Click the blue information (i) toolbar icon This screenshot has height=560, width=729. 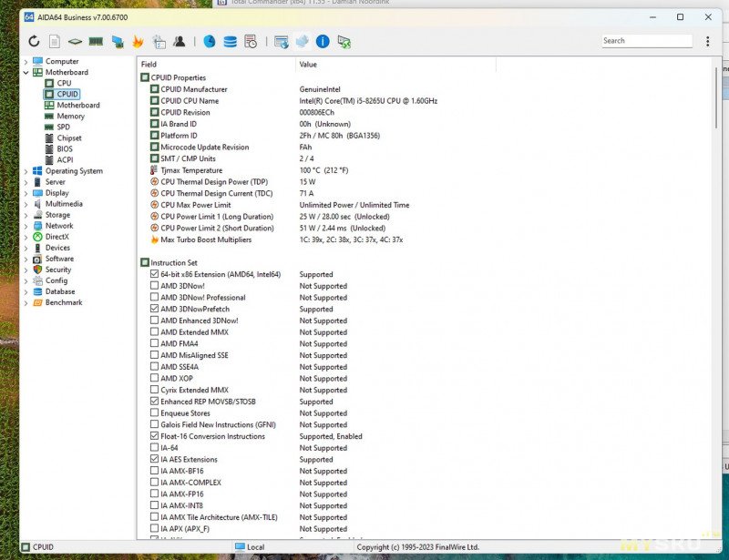tap(323, 41)
